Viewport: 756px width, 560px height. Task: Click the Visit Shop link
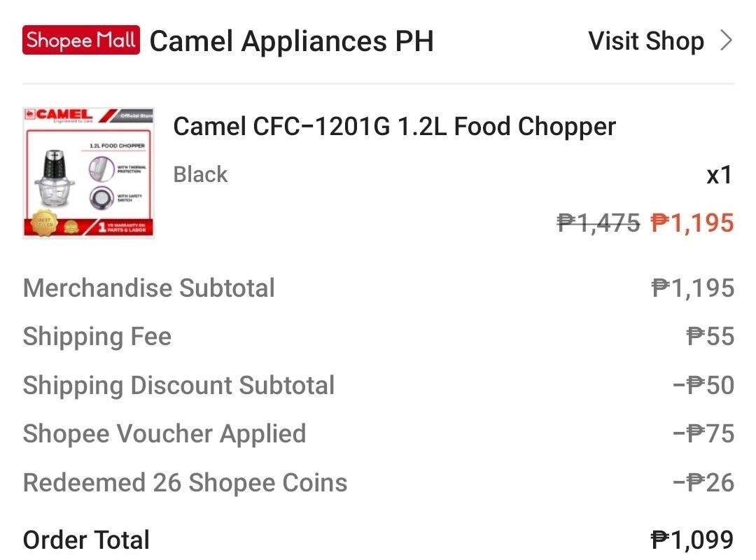(x=646, y=41)
